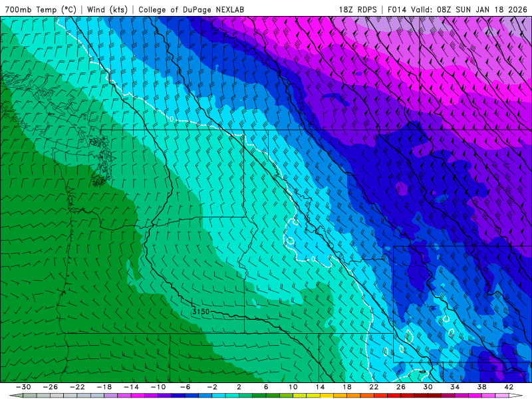Click the "-30" color scale label
This screenshot has width=532, height=399.
coord(23,387)
